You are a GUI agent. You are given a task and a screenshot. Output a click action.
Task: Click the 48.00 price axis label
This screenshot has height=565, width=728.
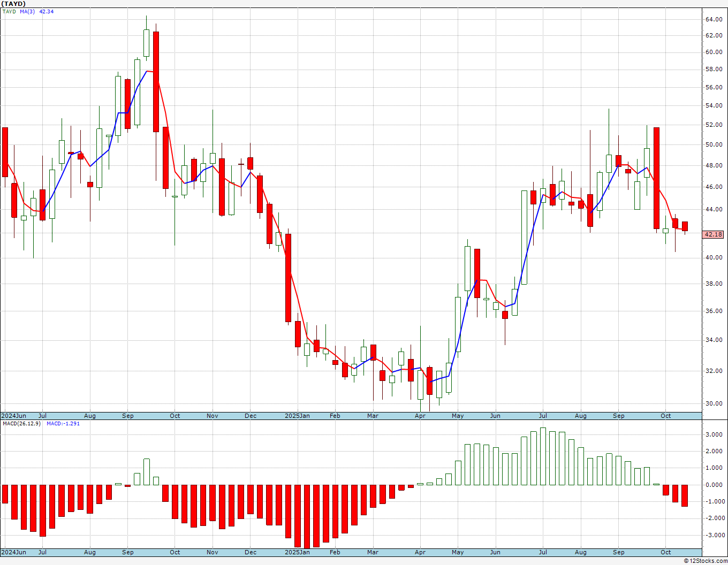(714, 166)
